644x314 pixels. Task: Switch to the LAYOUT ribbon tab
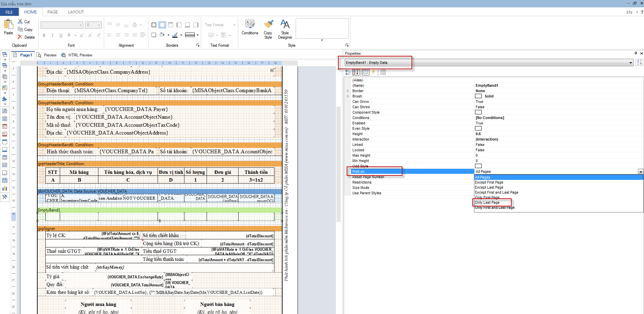pos(76,12)
